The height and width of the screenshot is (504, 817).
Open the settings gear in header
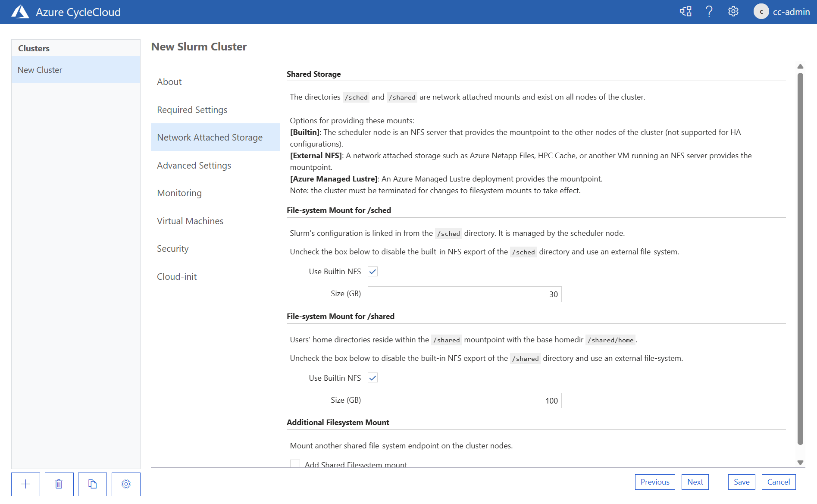(x=733, y=12)
